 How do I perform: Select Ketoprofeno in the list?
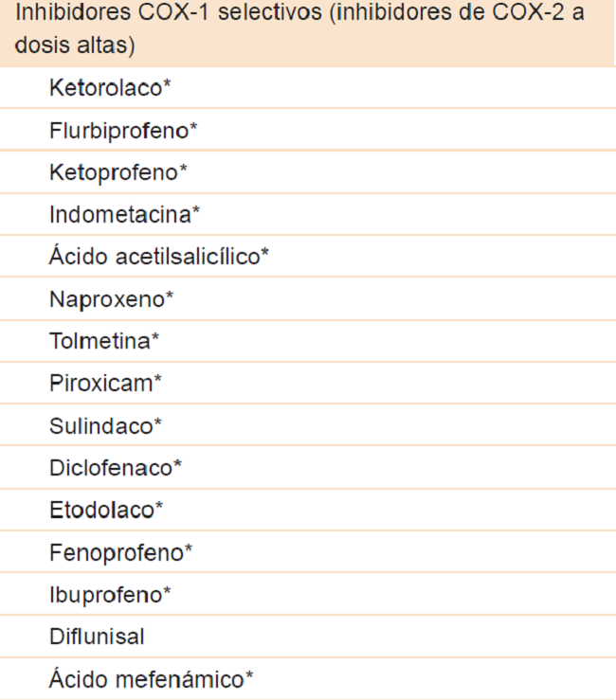(115, 172)
